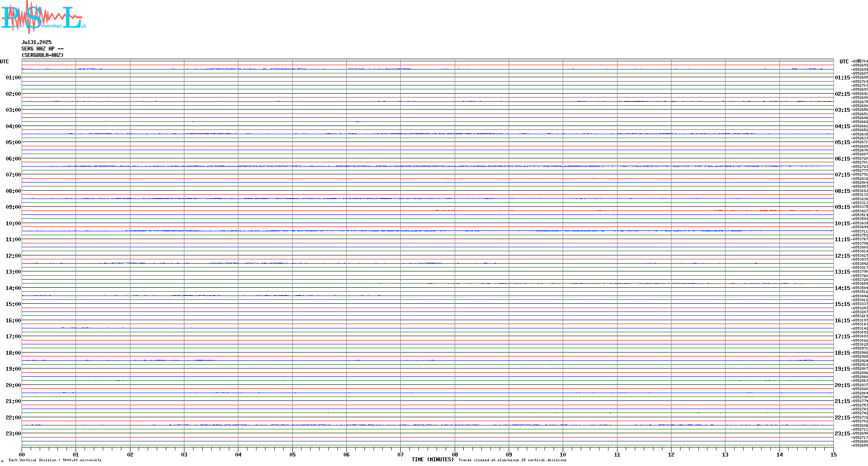
Task: Select the 12:00 hour label
Action: [x=13, y=256]
